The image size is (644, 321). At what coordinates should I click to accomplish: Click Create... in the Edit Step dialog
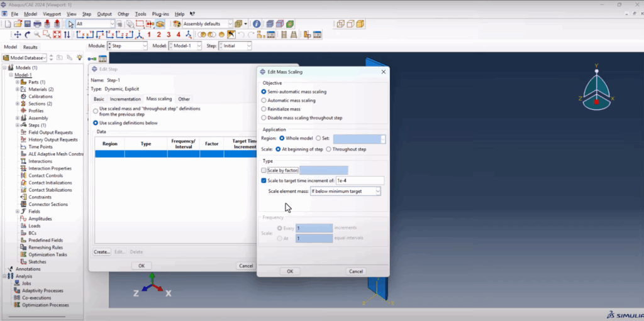(102, 252)
